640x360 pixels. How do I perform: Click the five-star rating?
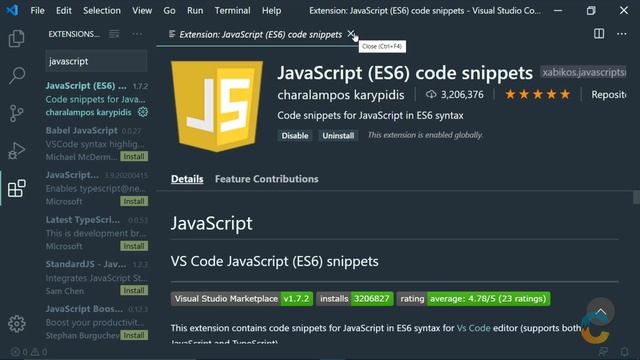click(537, 95)
